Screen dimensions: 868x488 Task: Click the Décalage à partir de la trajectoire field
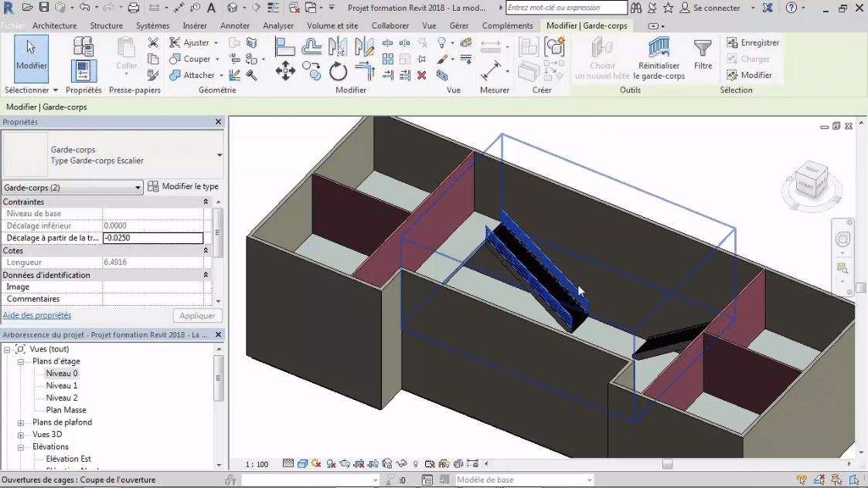click(x=152, y=238)
